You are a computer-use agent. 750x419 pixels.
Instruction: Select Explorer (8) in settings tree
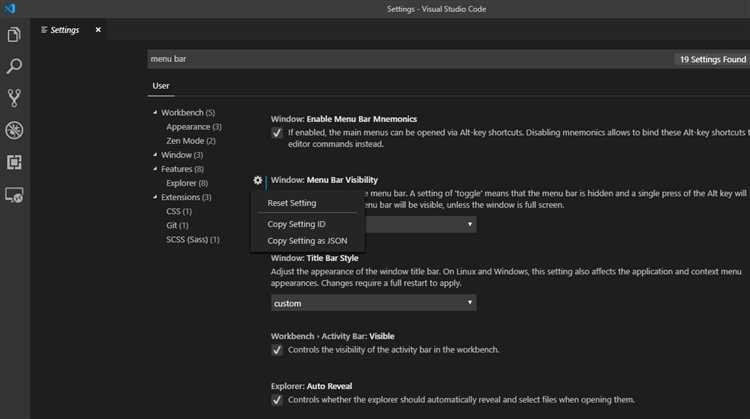tap(187, 183)
